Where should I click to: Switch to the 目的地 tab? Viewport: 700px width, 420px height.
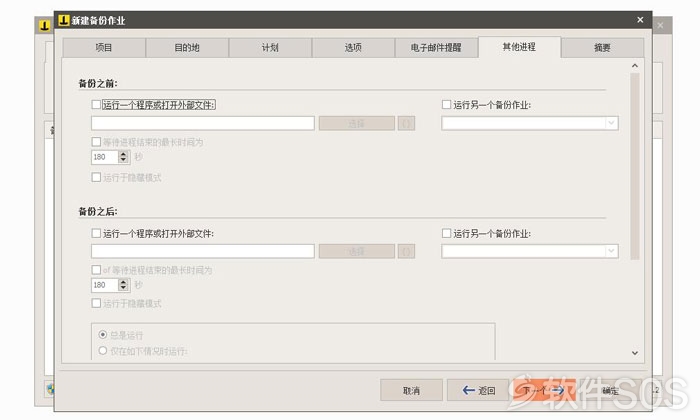187,48
